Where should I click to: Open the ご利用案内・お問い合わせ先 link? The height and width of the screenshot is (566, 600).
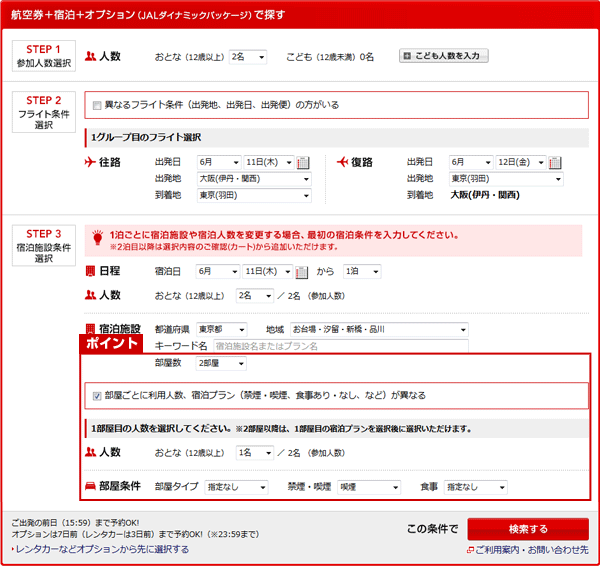(531, 550)
